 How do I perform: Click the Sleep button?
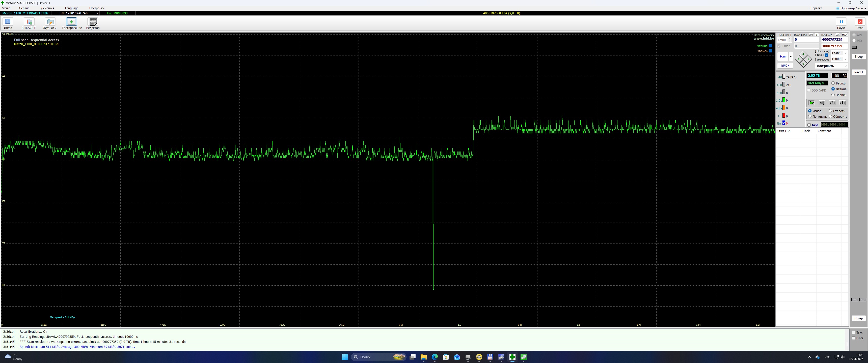point(858,56)
